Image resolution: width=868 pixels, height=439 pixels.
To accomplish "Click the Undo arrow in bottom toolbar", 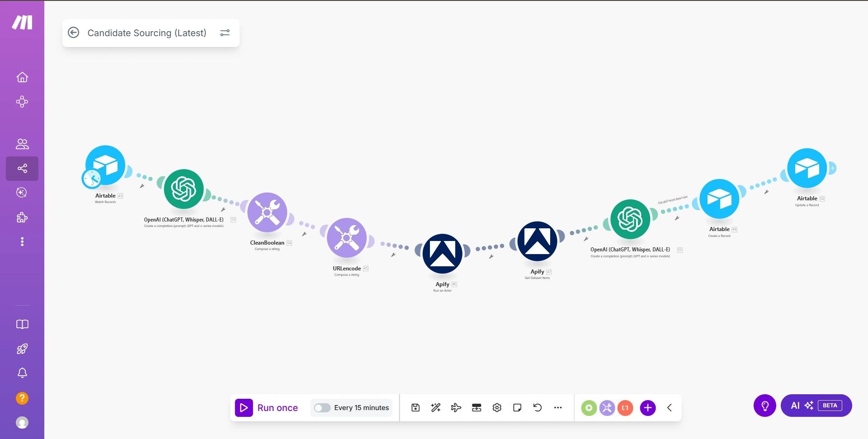I will pos(538,408).
